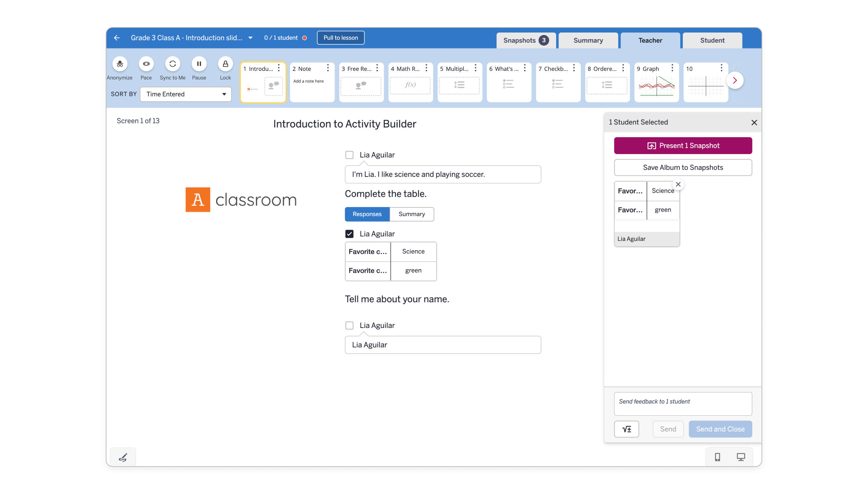The height and width of the screenshot is (494, 868).
Task: Expand the class title dropdown arrow
Action: [x=250, y=38]
